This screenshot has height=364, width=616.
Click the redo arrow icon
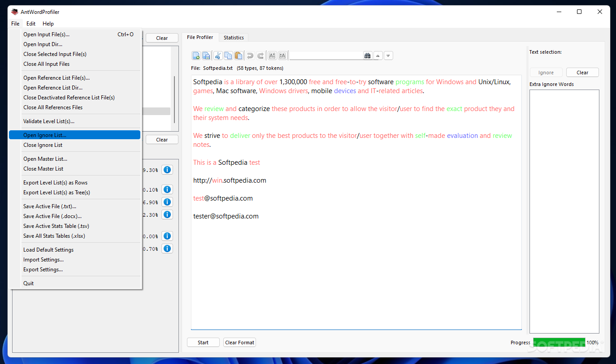click(x=260, y=56)
